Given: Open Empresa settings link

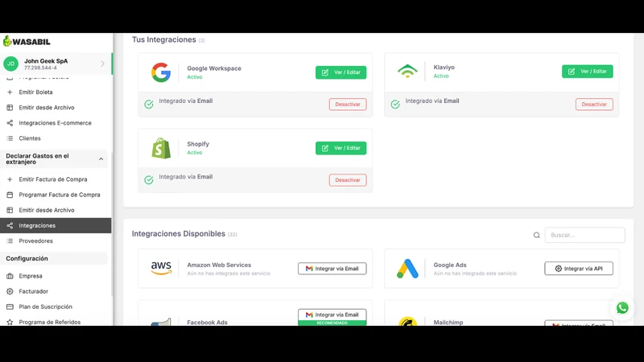Looking at the screenshot, I should pyautogui.click(x=31, y=276).
